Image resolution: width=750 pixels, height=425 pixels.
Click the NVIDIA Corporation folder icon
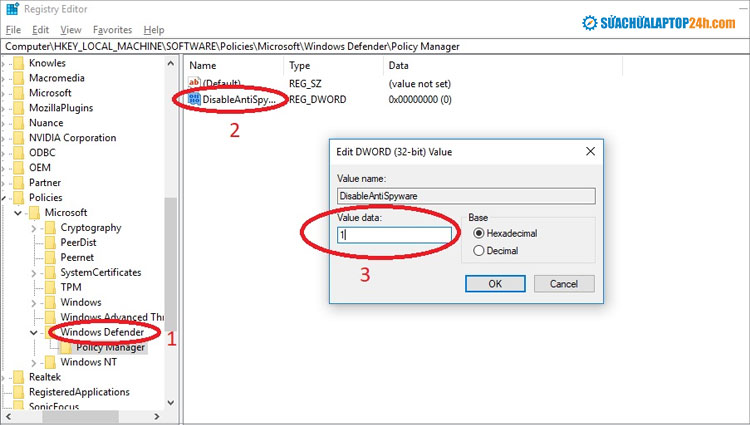(19, 138)
